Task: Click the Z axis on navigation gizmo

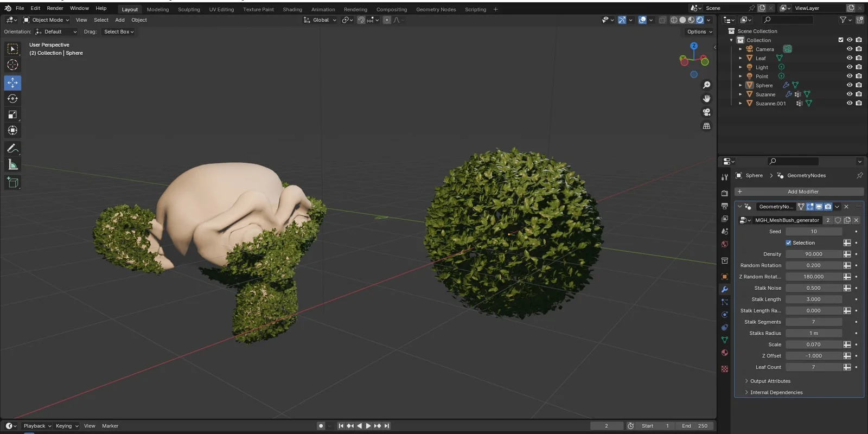Action: pyautogui.click(x=694, y=46)
